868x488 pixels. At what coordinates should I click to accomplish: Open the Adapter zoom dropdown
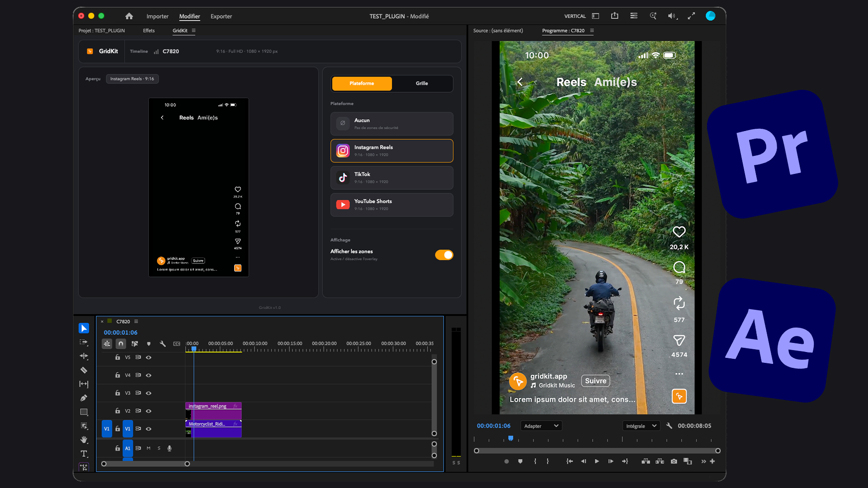click(x=541, y=426)
